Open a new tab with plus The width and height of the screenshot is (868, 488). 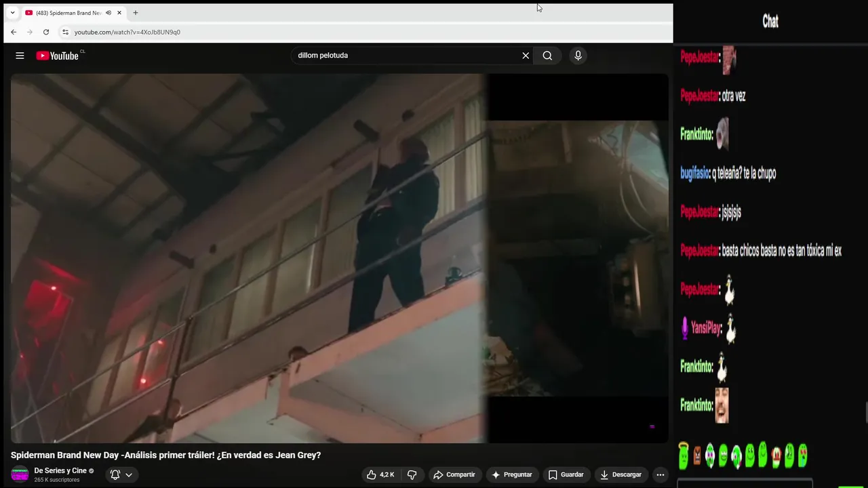tap(136, 13)
